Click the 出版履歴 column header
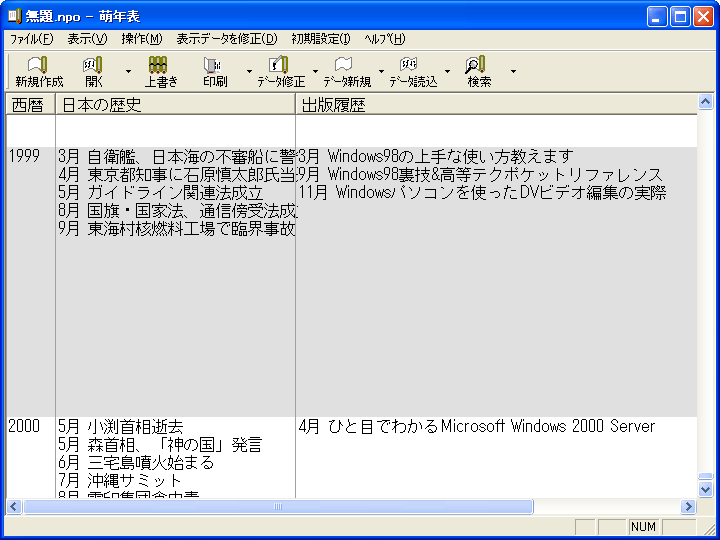This screenshot has width=720, height=540. point(496,104)
